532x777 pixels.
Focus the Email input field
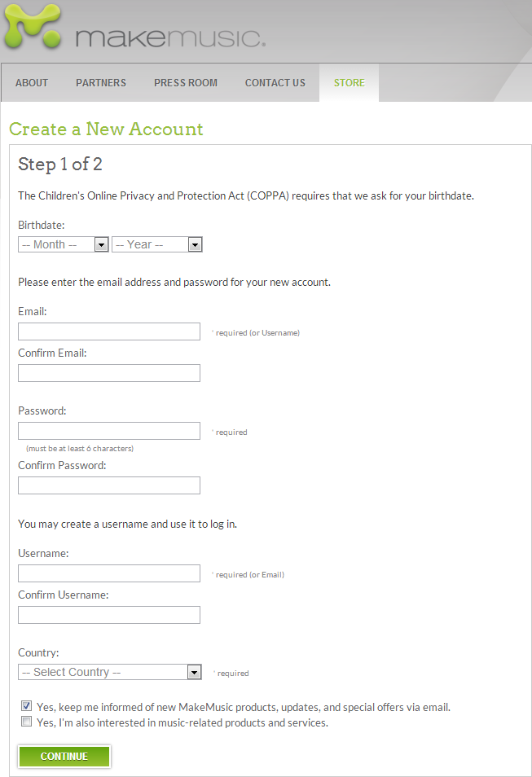pyautogui.click(x=109, y=331)
